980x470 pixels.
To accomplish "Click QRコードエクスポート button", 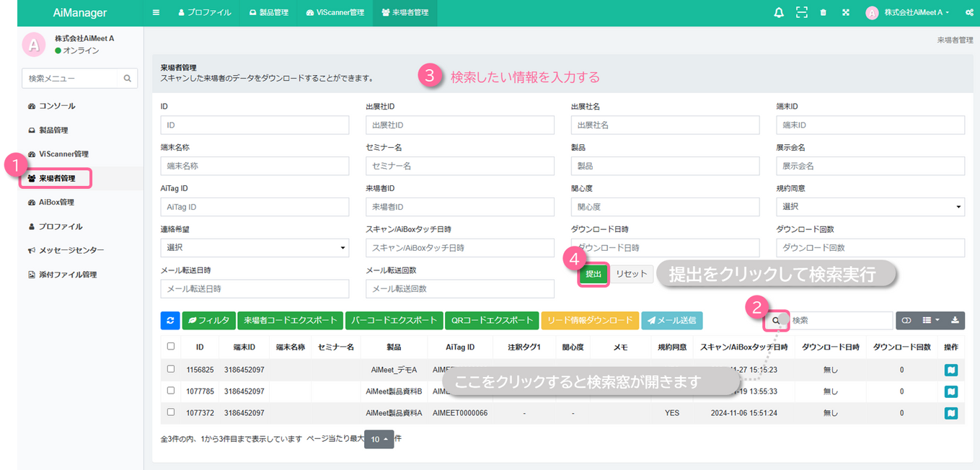I will click(x=492, y=321).
